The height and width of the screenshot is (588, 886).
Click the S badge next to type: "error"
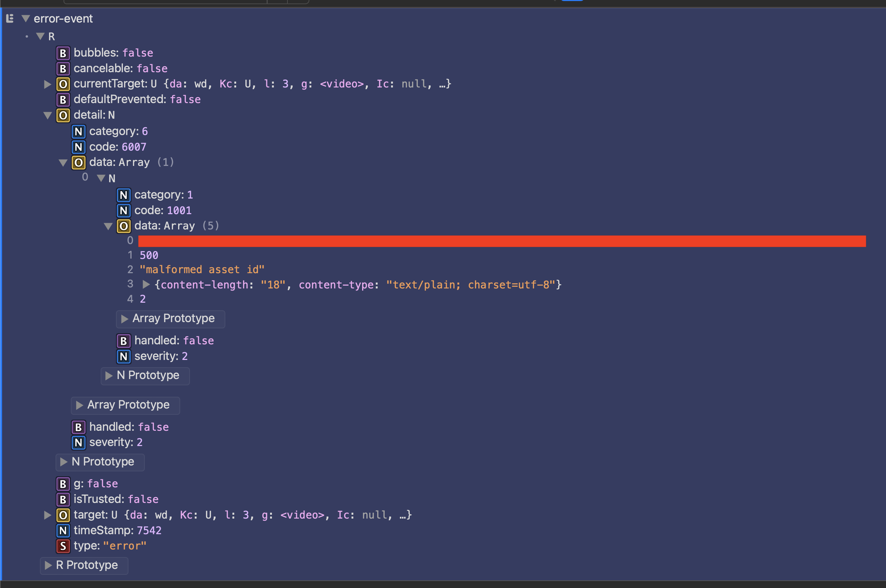[63, 546]
